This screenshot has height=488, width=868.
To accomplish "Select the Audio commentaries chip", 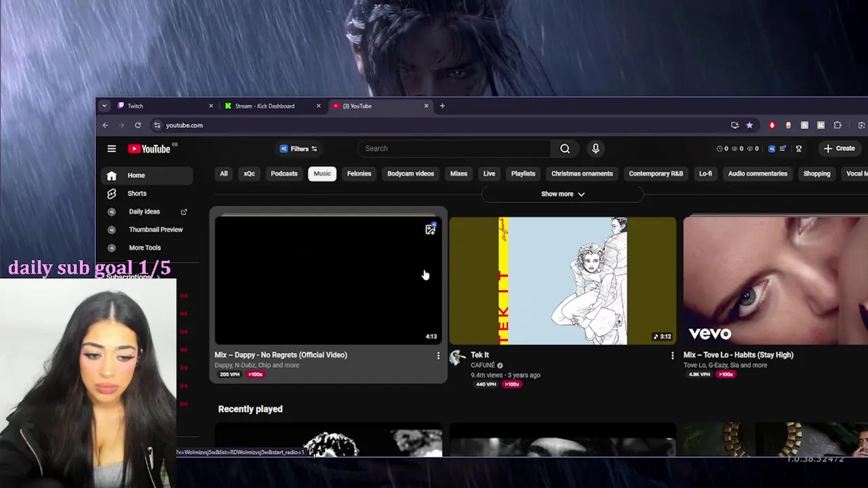I will [757, 174].
